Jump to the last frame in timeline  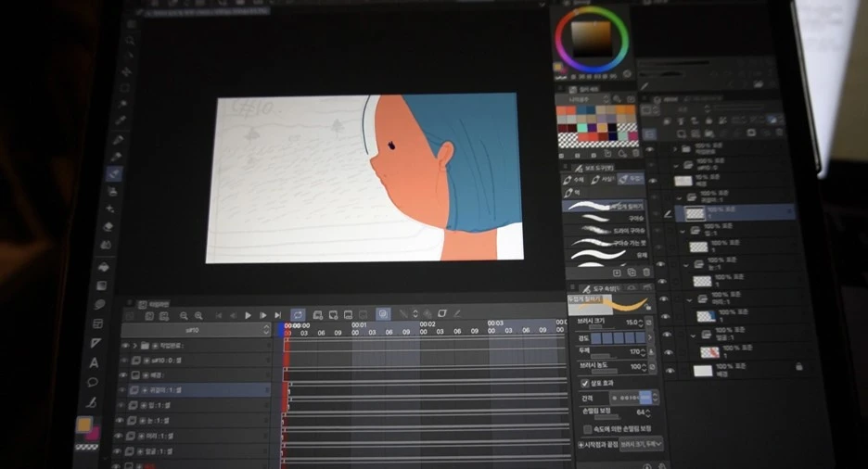tap(278, 315)
